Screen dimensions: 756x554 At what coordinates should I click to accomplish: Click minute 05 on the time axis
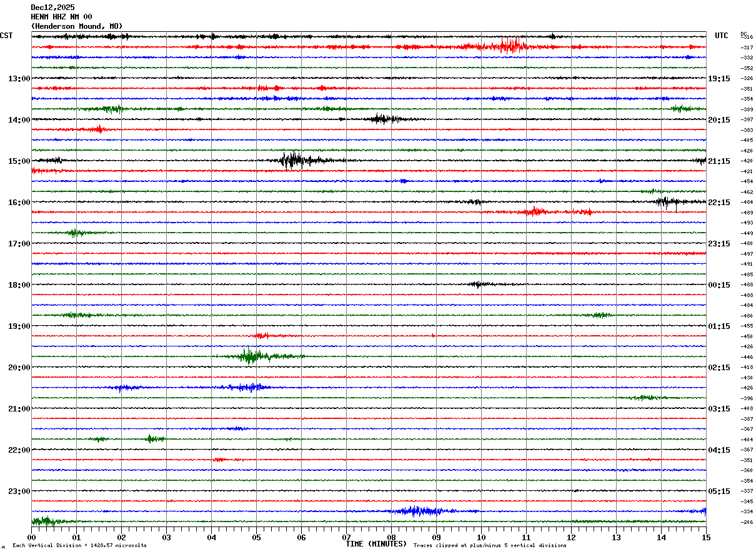(256, 537)
